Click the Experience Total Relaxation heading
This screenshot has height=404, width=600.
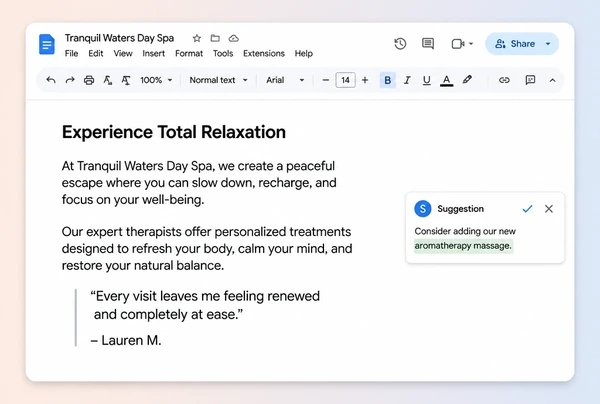point(174,132)
